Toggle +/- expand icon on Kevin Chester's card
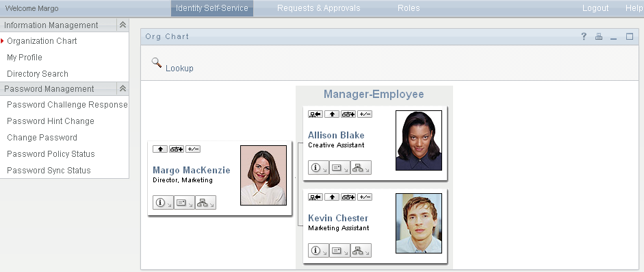Image resolution: width=644 pixels, height=272 pixels. 365,197
